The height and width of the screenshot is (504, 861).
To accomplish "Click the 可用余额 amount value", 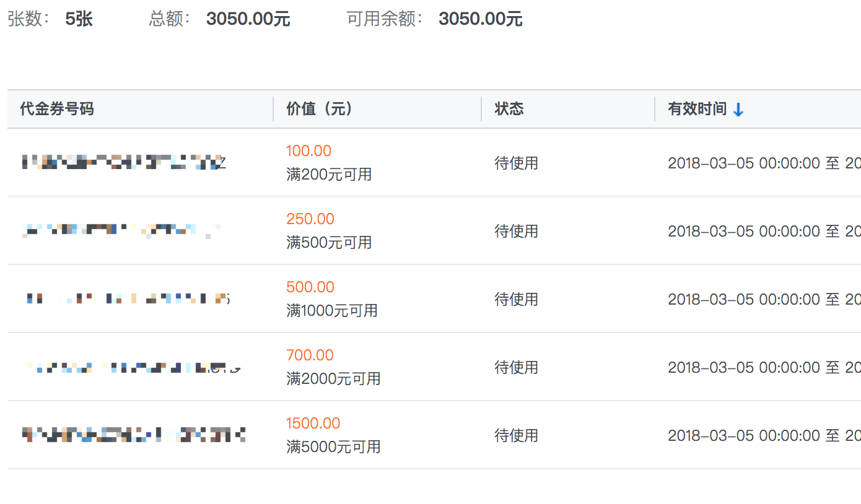I will [480, 19].
